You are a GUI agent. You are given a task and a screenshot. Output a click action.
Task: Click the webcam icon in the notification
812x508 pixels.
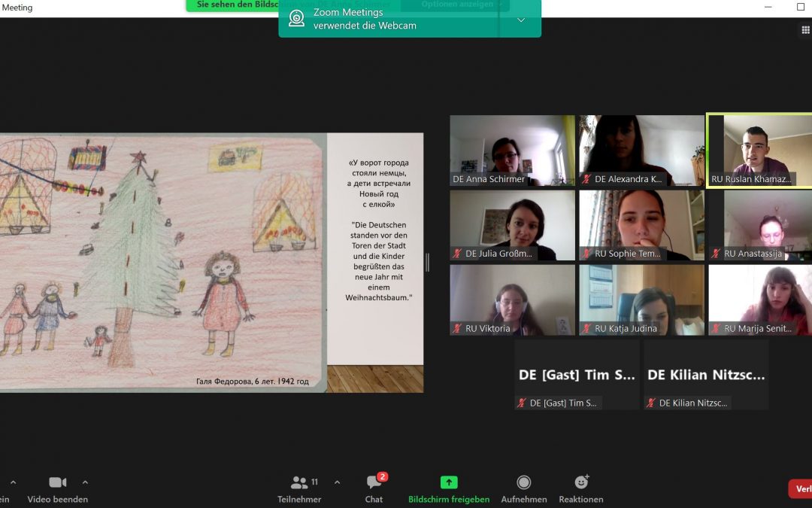(x=297, y=19)
